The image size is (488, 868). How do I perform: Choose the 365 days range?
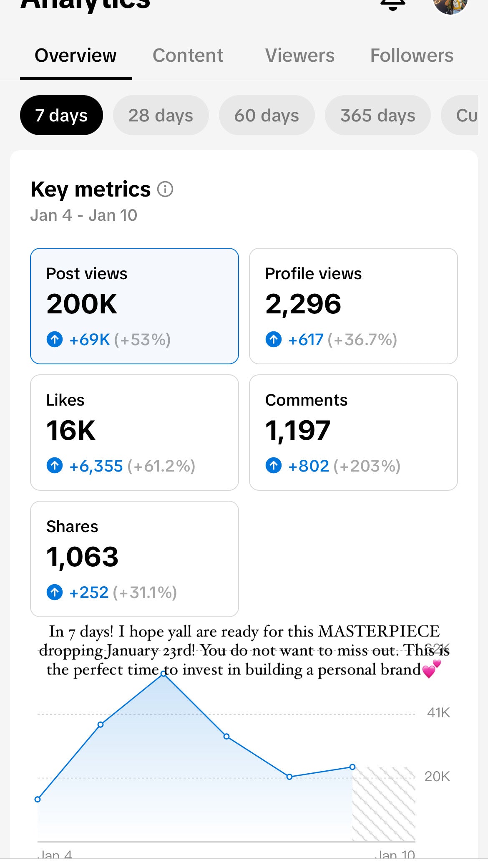tap(377, 115)
